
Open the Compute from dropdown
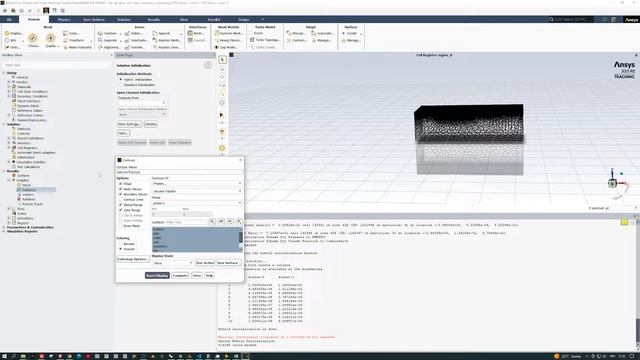(142, 103)
